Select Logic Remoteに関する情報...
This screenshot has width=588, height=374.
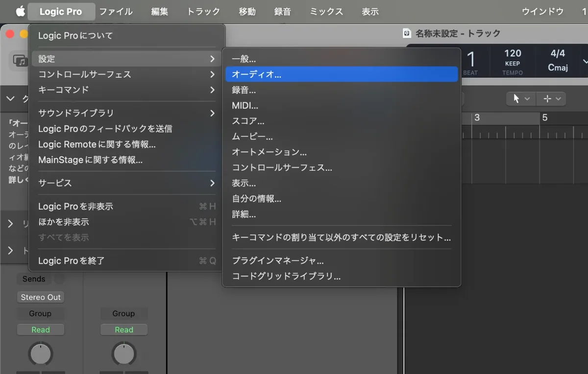[127, 144]
